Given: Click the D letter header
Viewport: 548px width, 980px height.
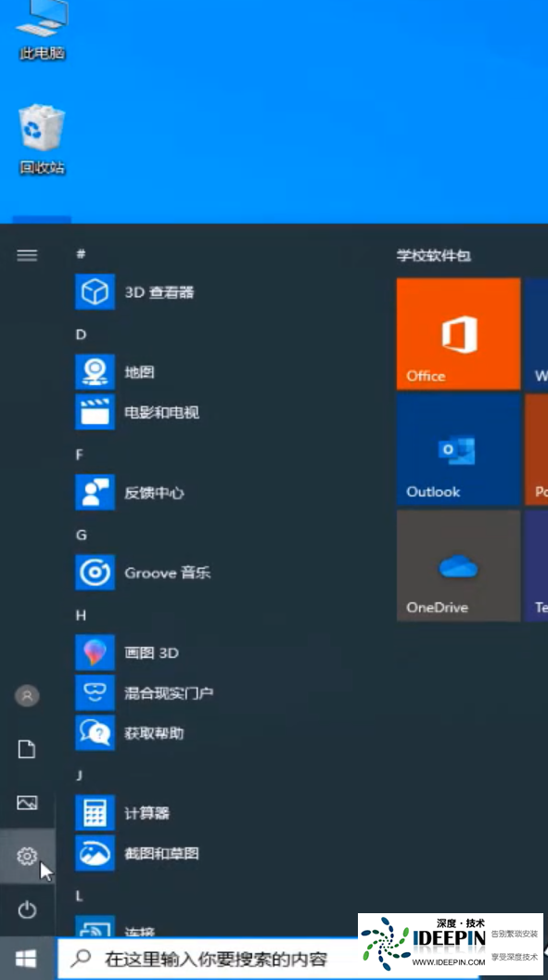Looking at the screenshot, I should [x=81, y=334].
